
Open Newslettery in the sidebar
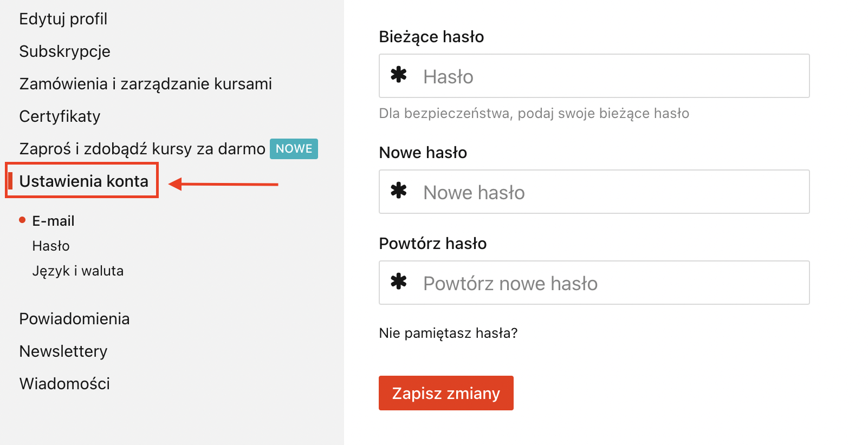tap(63, 351)
